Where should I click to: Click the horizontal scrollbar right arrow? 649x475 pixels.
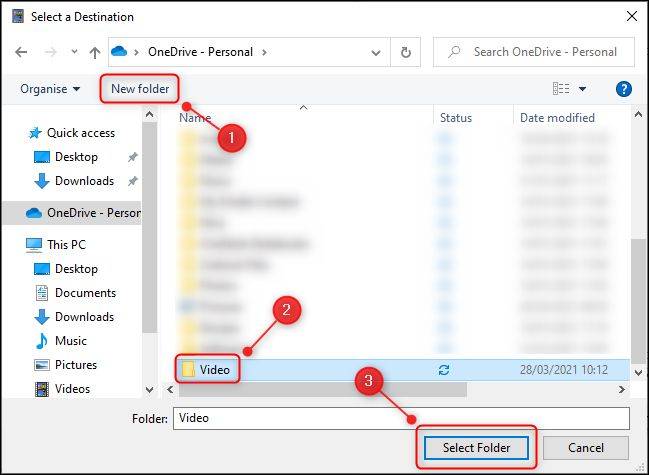click(621, 389)
